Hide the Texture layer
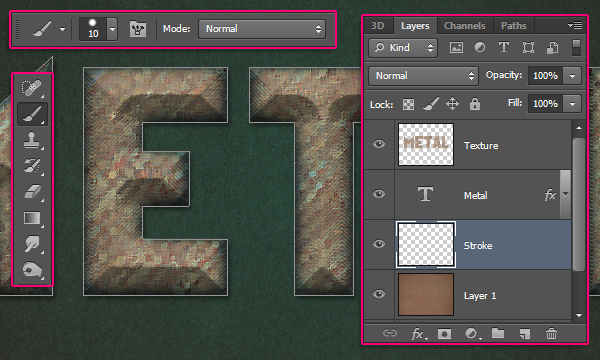Screen dimensions: 600x360 [x=379, y=144]
